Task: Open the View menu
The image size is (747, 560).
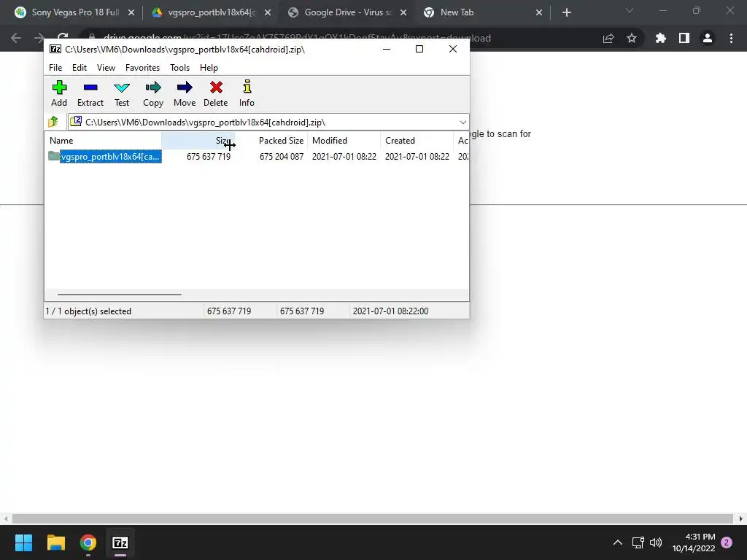Action: [x=106, y=68]
